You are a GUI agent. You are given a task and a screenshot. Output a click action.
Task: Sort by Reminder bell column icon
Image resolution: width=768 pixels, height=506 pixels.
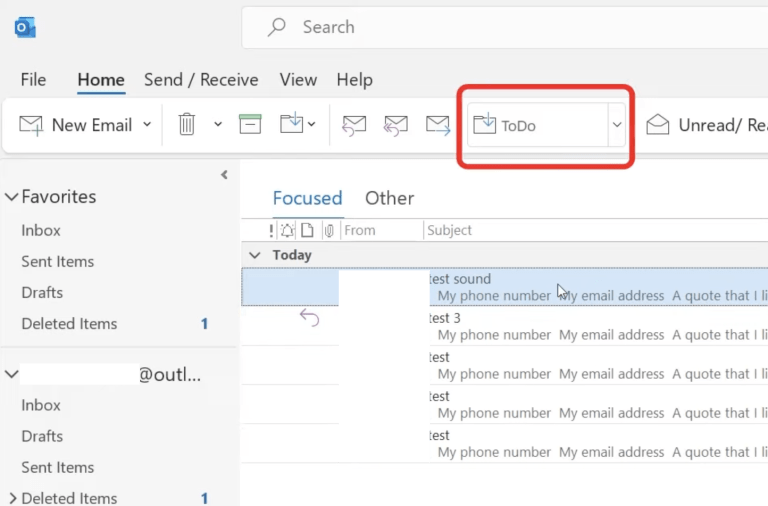coord(288,230)
